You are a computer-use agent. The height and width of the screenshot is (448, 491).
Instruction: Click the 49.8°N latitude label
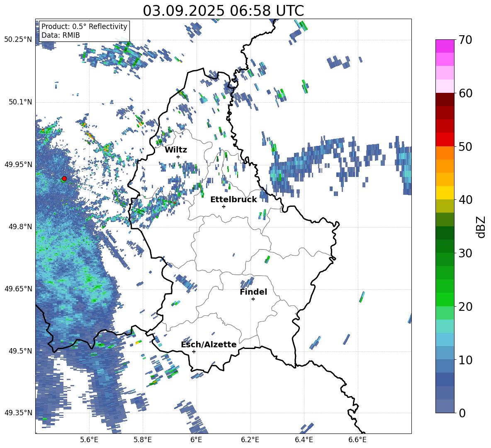click(20, 227)
